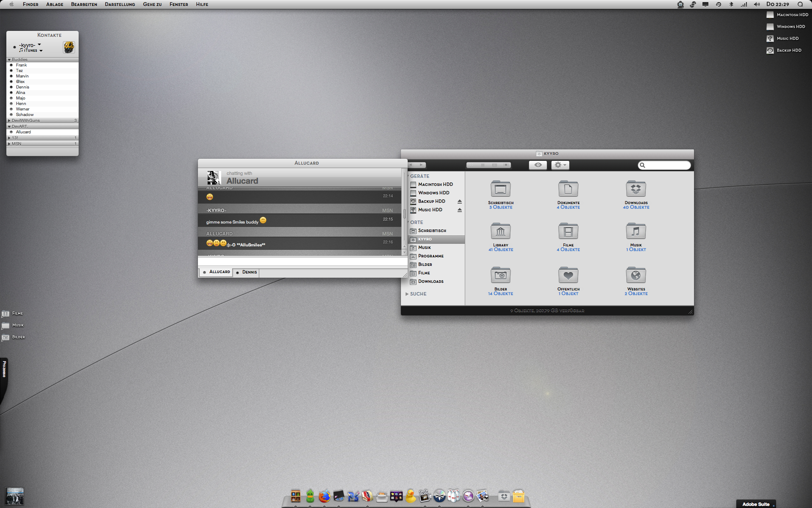812x508 pixels.
Task: Go forward in Finder window
Action: coord(422,165)
